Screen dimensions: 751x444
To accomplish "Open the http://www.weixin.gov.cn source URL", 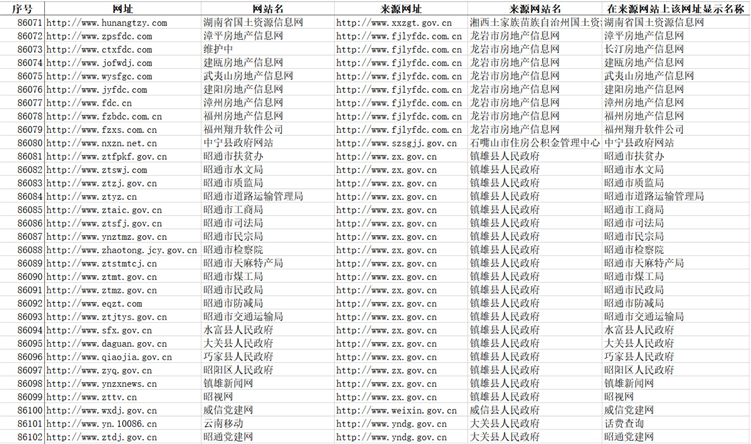I will pos(398,410).
